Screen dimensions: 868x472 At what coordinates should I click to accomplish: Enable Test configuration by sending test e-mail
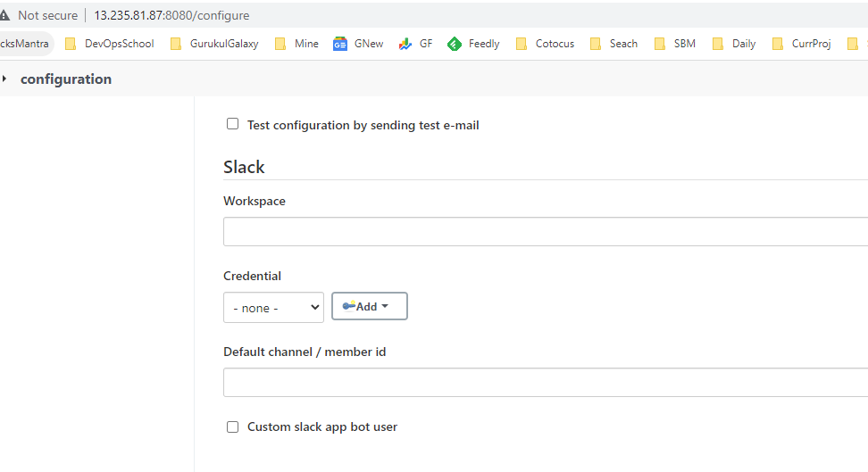233,124
